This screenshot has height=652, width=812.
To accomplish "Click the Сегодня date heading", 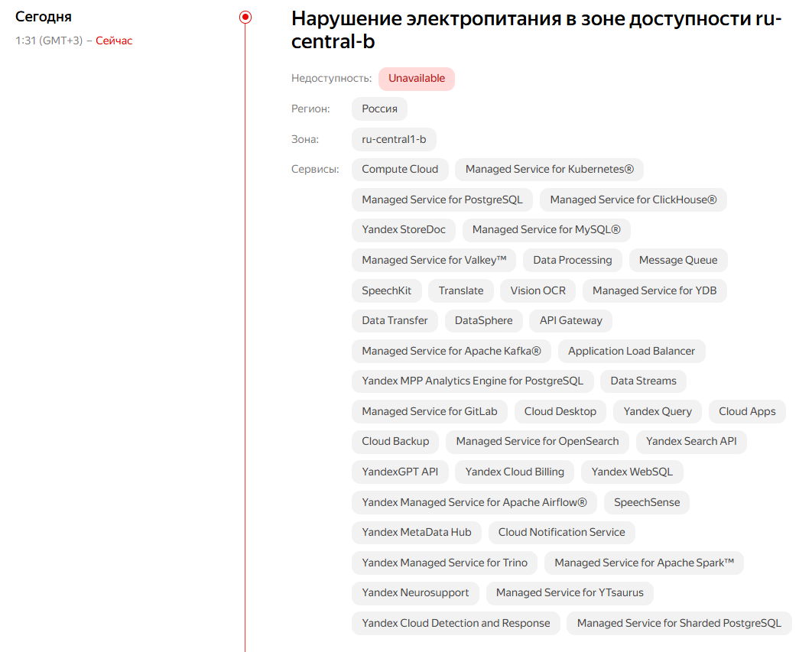I will tap(44, 17).
